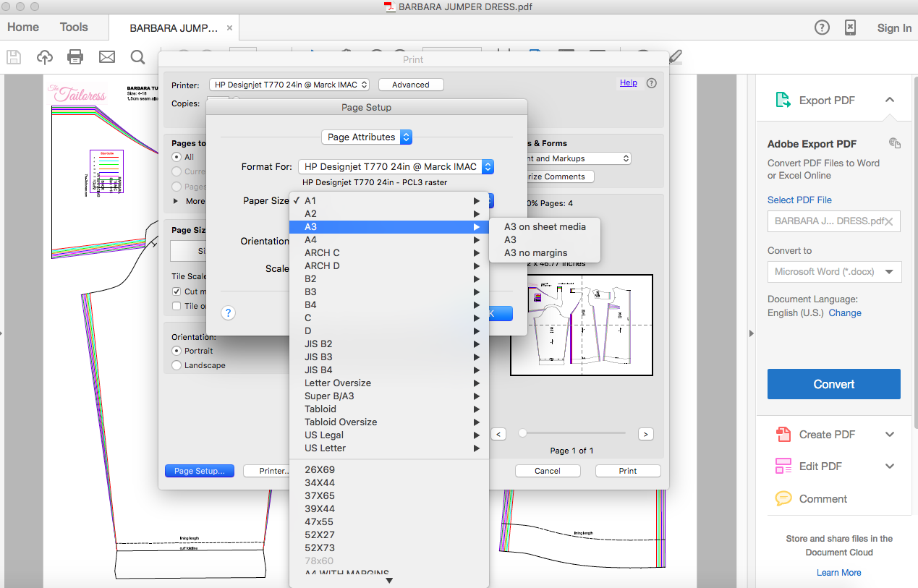This screenshot has width=918, height=588.
Task: Open the Learn More link
Action: (839, 572)
